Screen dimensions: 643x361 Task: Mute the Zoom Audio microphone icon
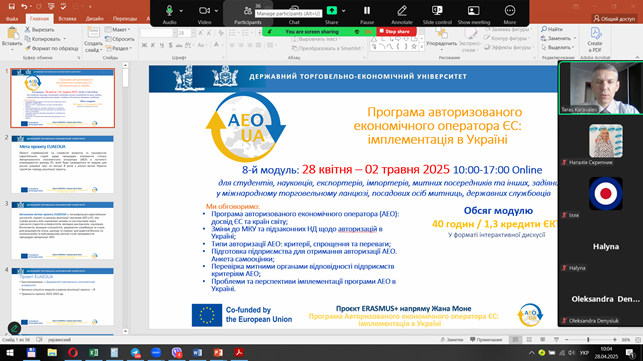coord(169,11)
